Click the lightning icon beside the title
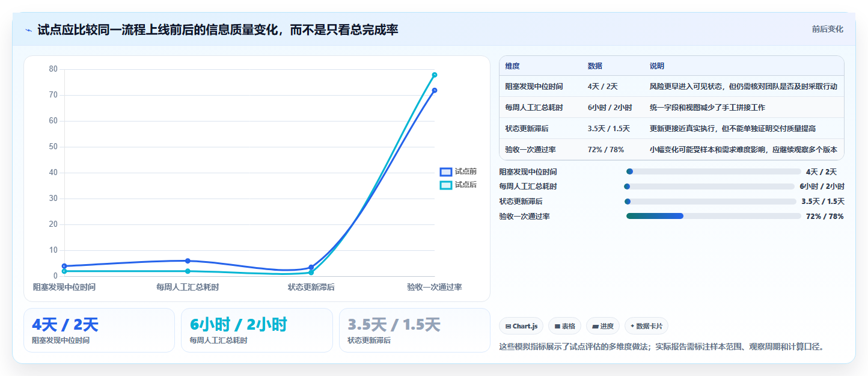 29,30
